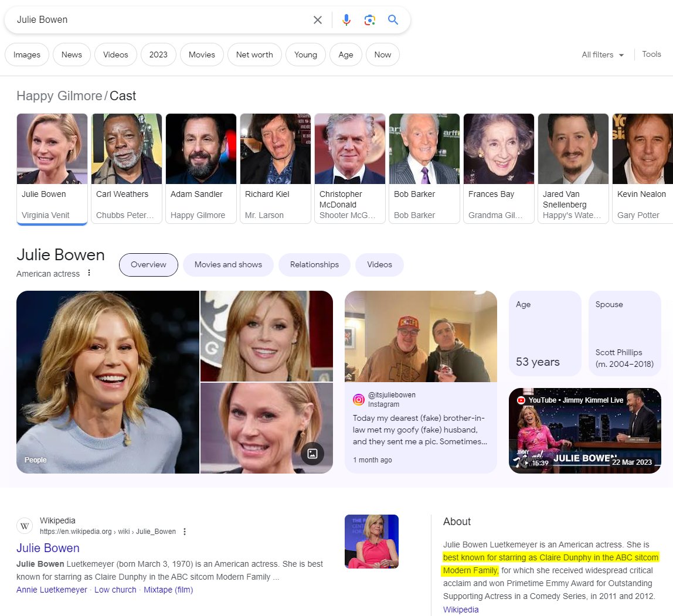Open the @itsjuliebowen Instagram post card

pyautogui.click(x=421, y=382)
